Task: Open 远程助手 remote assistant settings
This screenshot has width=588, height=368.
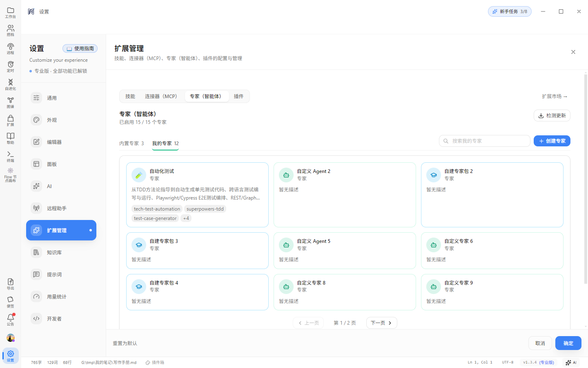Action: pos(61,209)
